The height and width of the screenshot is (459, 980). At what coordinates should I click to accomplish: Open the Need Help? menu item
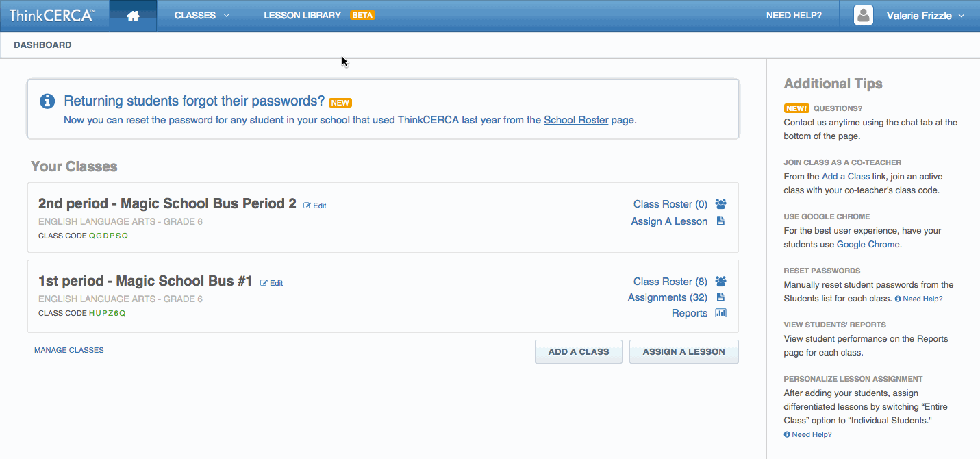[x=794, y=15]
